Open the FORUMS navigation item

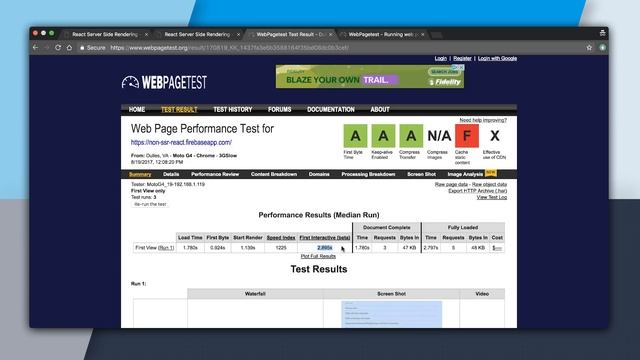280,109
